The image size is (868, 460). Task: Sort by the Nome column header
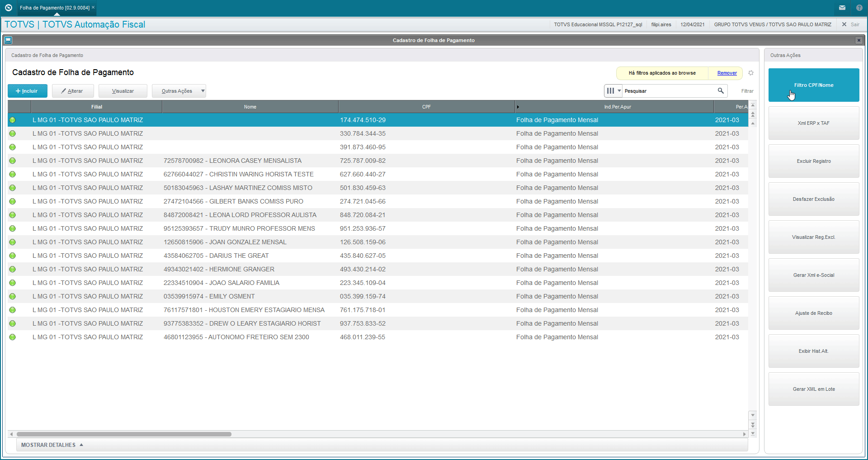click(250, 107)
